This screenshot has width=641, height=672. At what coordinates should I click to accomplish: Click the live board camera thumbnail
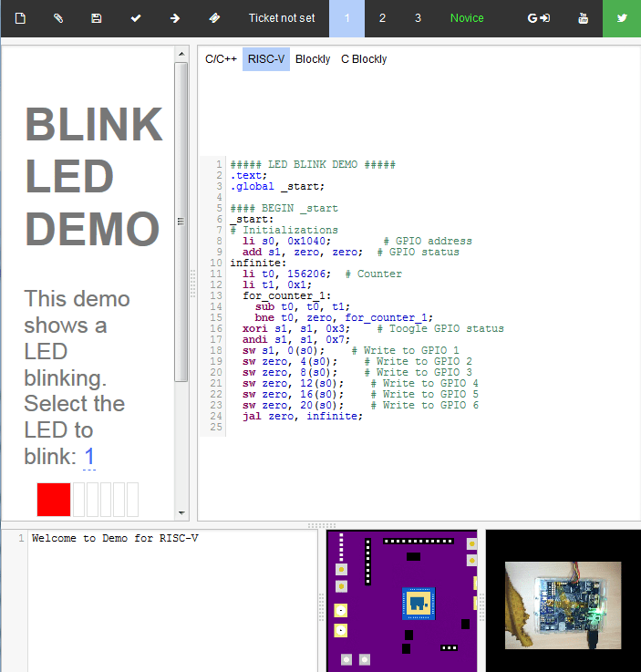click(x=563, y=599)
